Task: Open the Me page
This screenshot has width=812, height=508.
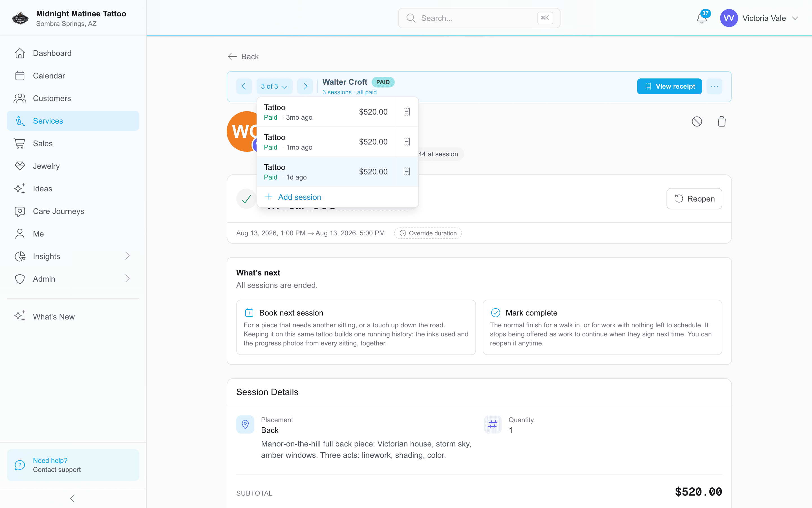Action: tap(73, 234)
